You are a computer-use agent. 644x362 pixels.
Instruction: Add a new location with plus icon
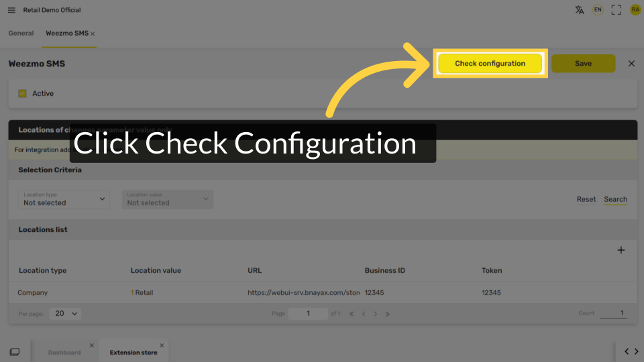[x=621, y=250]
